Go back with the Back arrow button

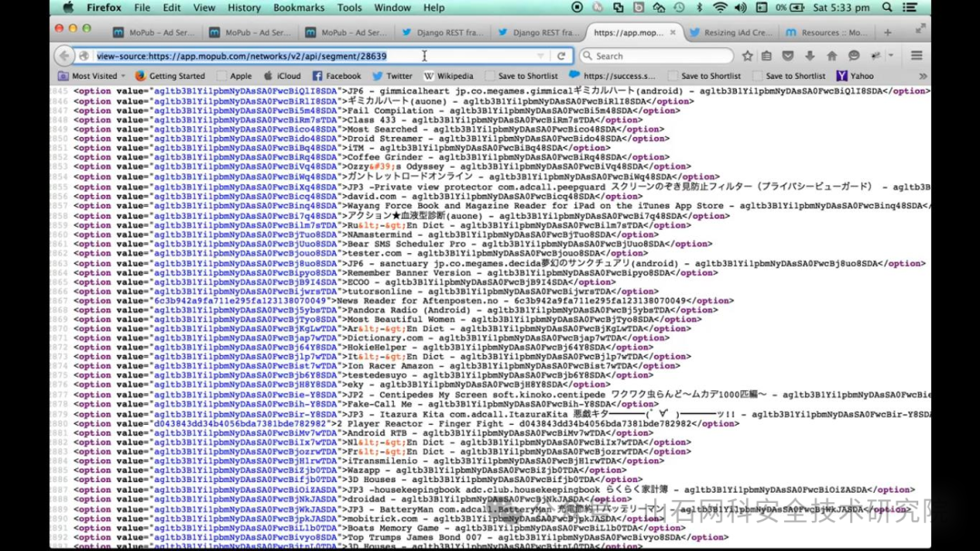(64, 55)
